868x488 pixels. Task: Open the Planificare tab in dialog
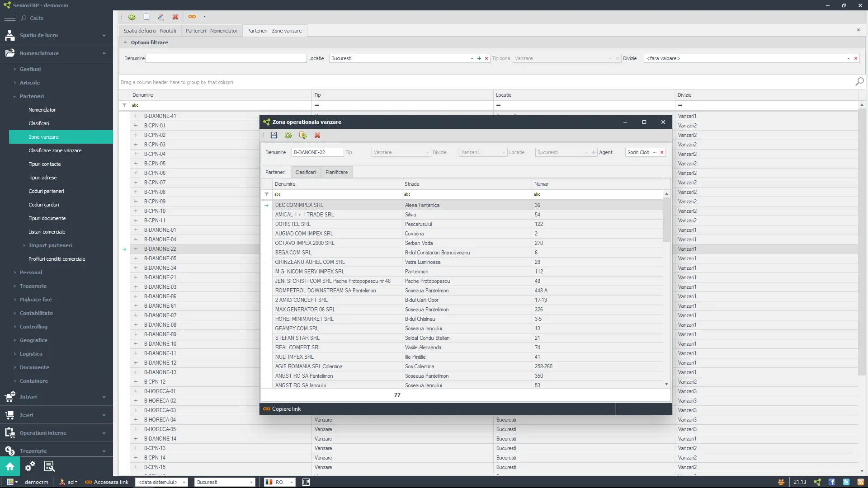(x=337, y=172)
